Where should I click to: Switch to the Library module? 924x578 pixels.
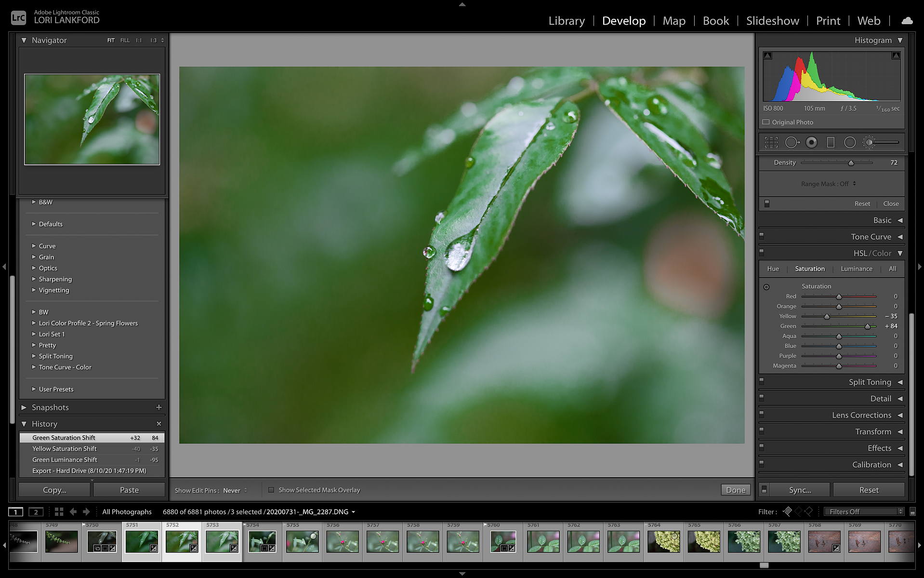click(x=567, y=21)
